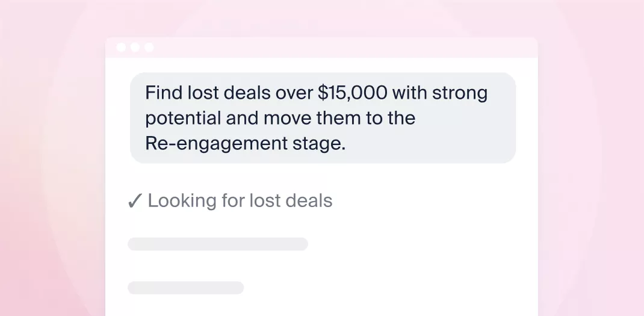The image size is (644, 316).
Task: Click the word Looking in the status line
Action: (x=182, y=202)
